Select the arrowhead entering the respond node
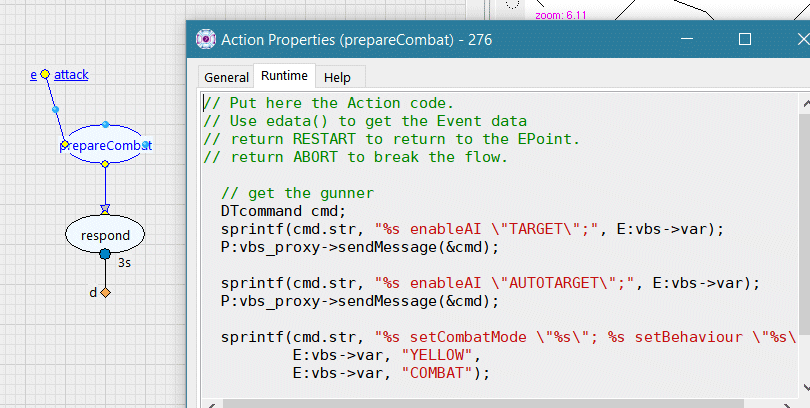Viewport: 810px width, 408px height. coord(105,209)
